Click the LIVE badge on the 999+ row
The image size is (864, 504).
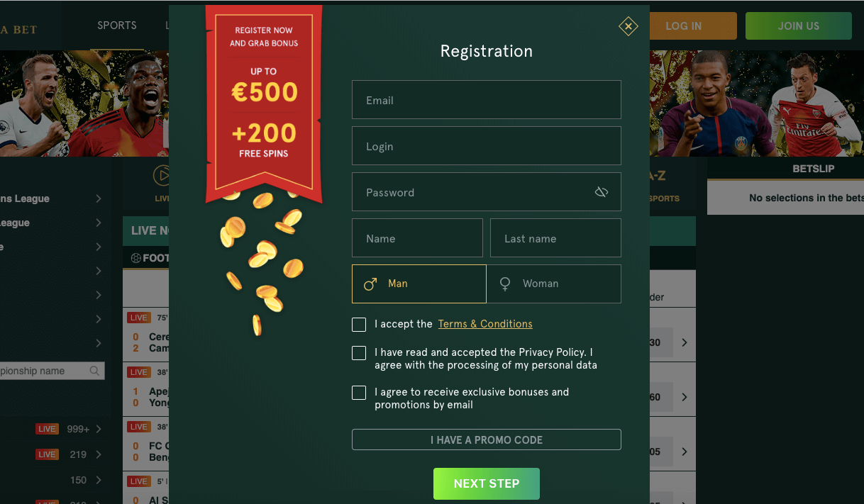[47, 429]
